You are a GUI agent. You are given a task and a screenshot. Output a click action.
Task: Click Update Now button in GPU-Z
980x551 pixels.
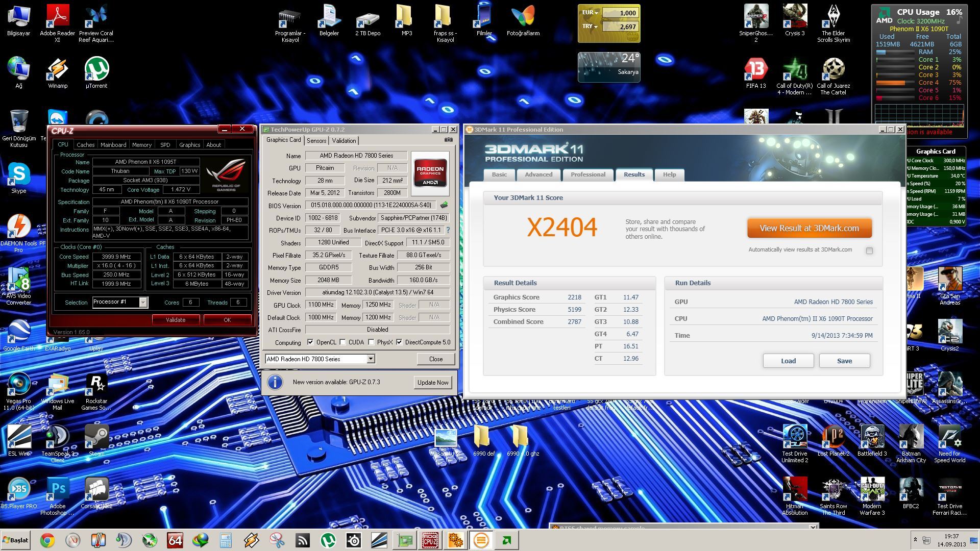tap(433, 383)
